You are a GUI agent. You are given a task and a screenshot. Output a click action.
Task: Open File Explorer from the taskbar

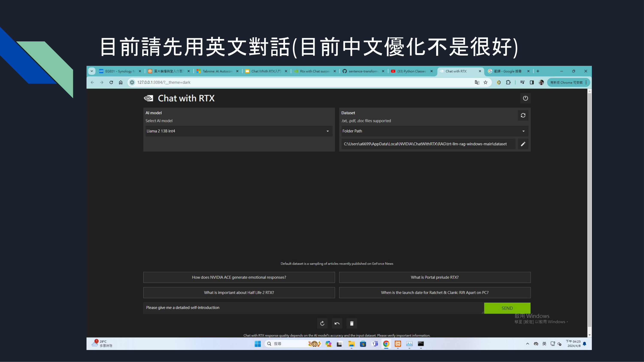coord(351,344)
